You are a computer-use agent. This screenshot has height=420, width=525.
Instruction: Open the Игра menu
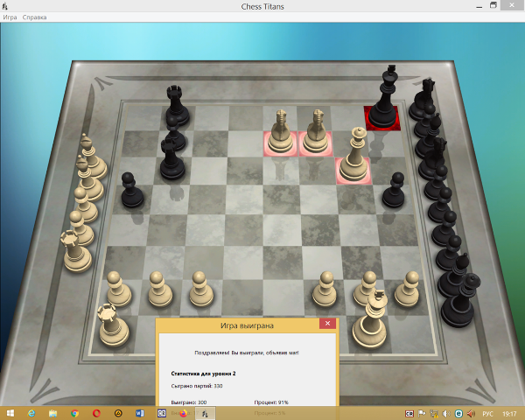10,17
